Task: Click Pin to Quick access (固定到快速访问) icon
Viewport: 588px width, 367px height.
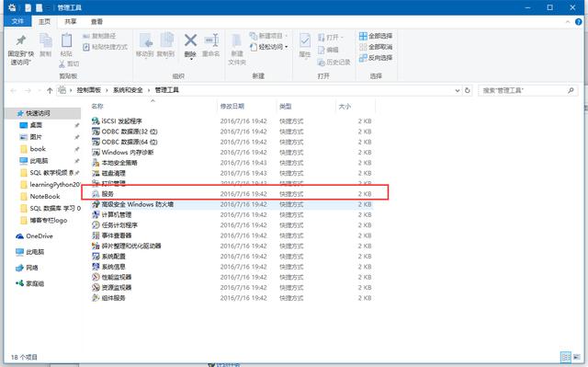Action: pos(21,40)
